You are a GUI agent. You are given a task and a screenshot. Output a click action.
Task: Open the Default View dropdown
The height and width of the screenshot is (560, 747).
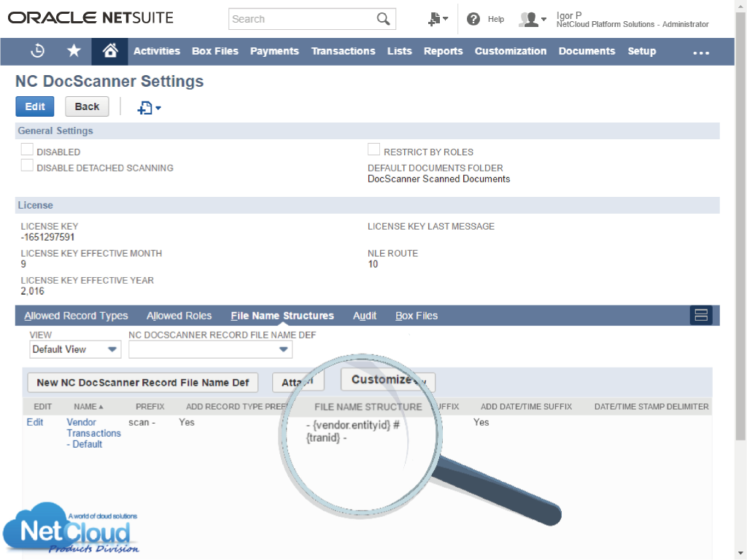75,349
